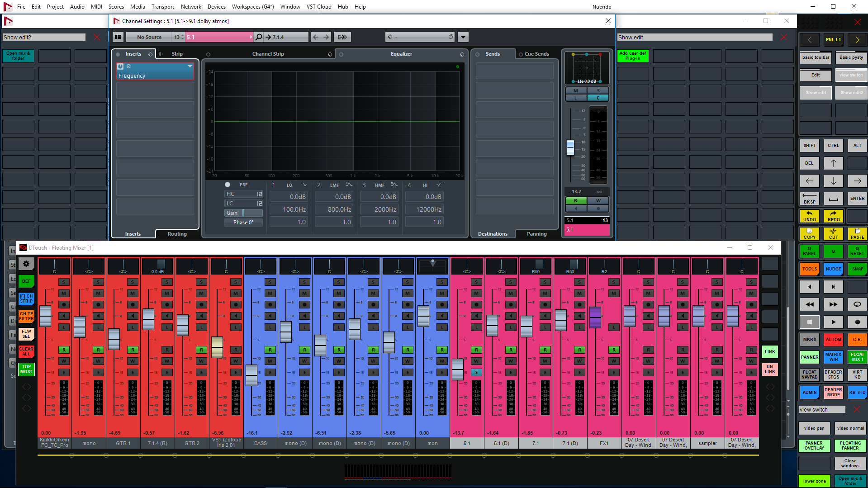Click the panel Rewind button
The width and height of the screenshot is (868, 488).
[810, 304]
